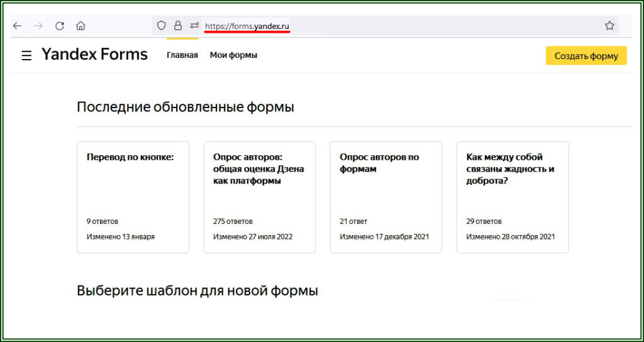Reload the page with the refresh icon
Image resolution: width=644 pixels, height=342 pixels.
(x=60, y=26)
